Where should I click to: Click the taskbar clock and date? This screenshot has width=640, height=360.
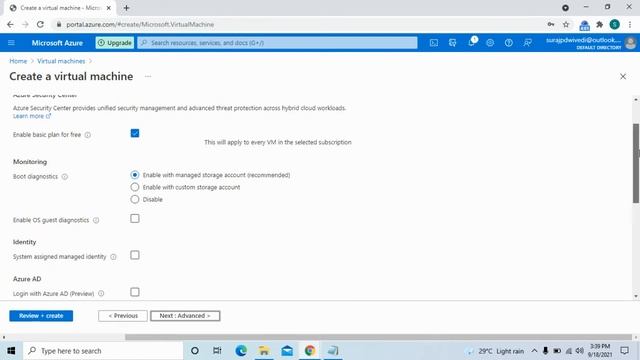(x=600, y=351)
